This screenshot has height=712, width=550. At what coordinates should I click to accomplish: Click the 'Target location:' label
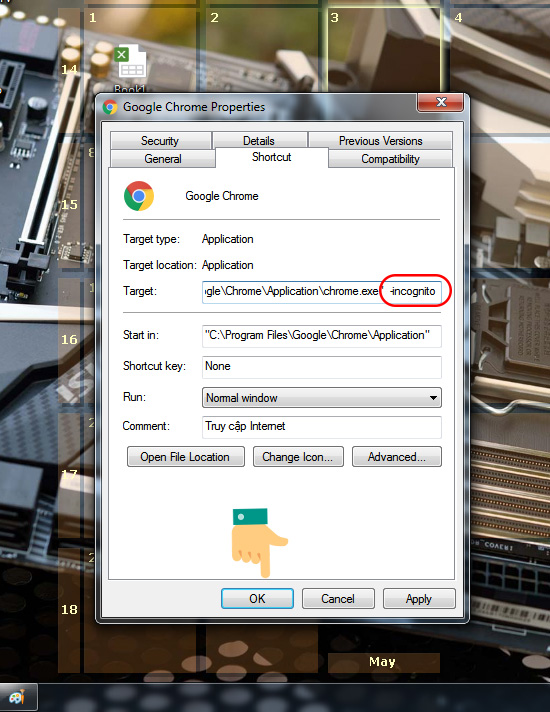pos(160,265)
